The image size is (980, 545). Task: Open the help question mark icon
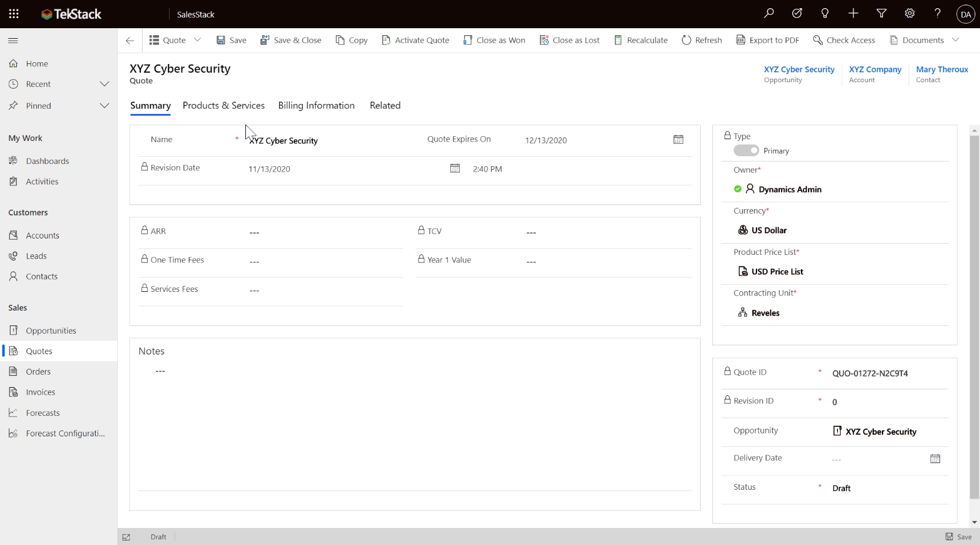pyautogui.click(x=938, y=14)
